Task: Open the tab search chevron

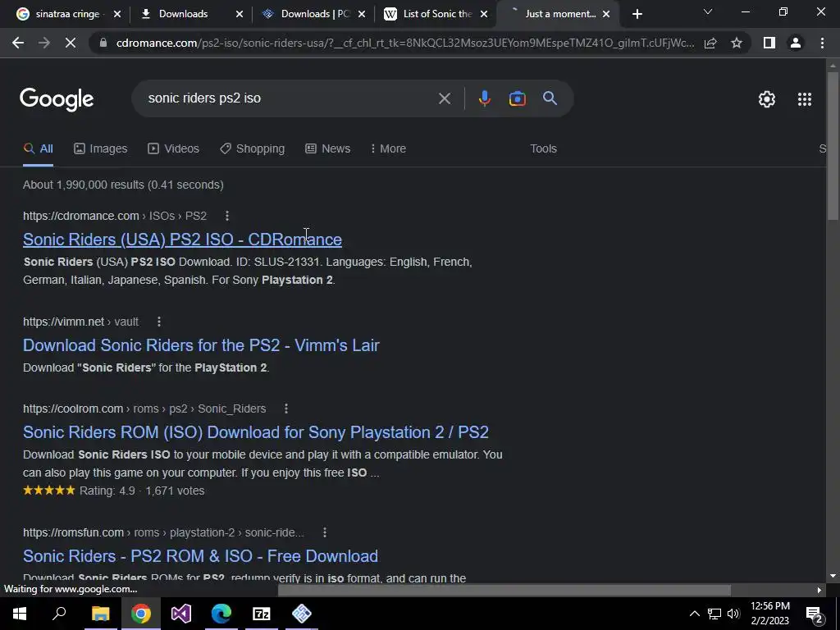Action: 708,11
